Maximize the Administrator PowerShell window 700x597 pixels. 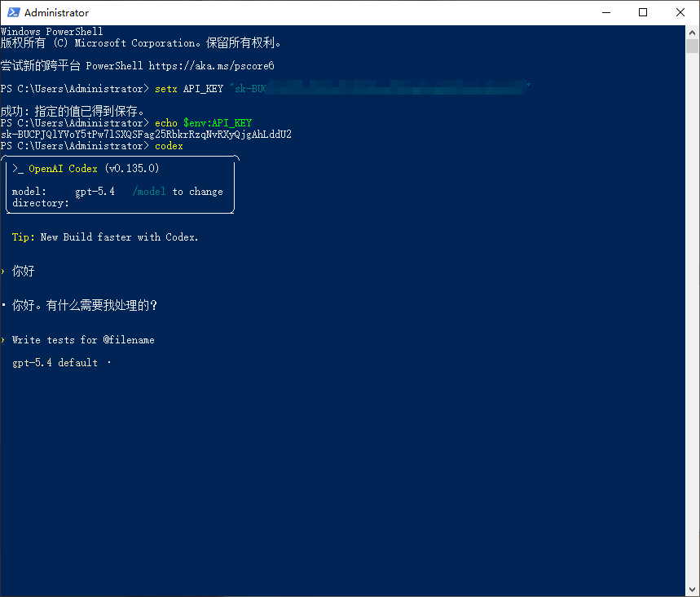(x=643, y=12)
